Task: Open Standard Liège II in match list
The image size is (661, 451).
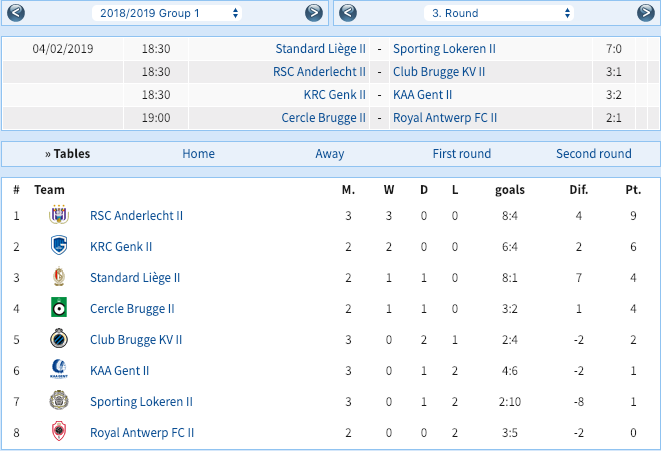Action: pyautogui.click(x=320, y=49)
